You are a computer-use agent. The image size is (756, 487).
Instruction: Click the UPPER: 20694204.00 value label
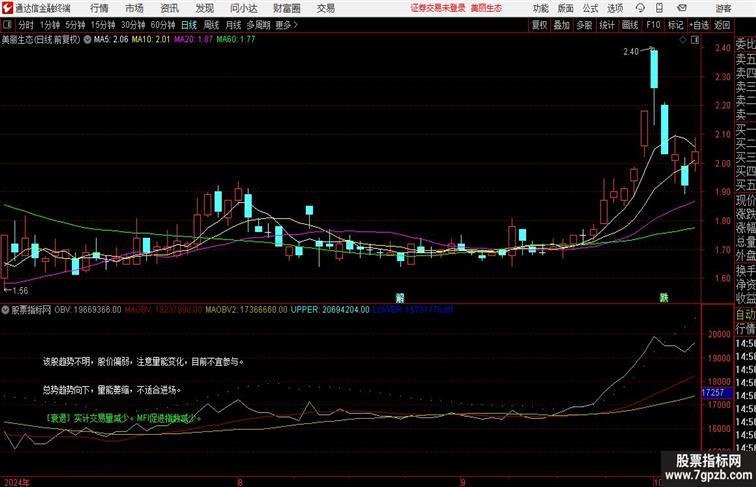(x=330, y=310)
